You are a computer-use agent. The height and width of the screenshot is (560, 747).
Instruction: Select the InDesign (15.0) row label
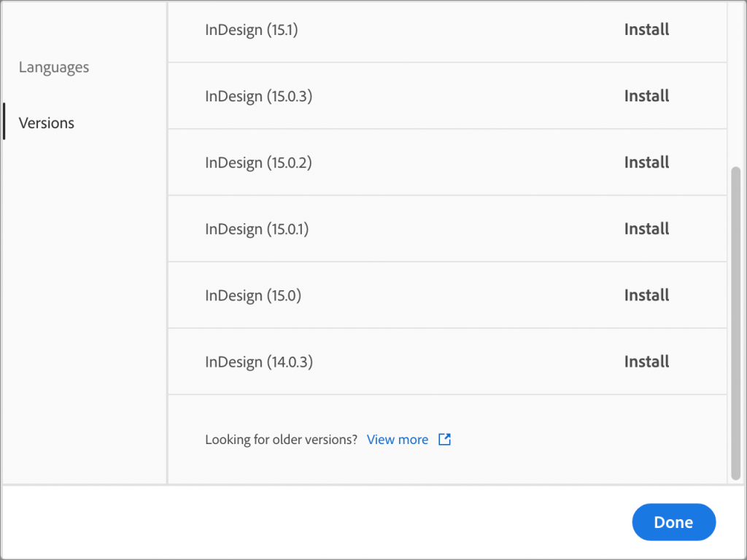(252, 295)
